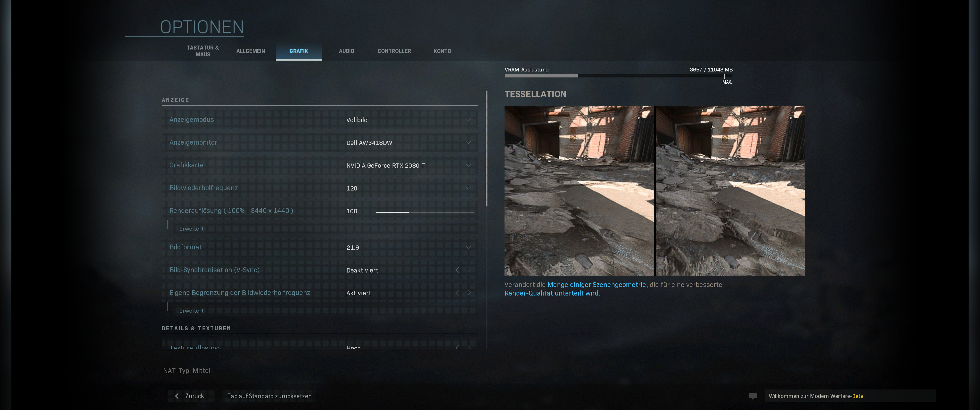
Task: Open the Tastatur & Maus tab
Action: [203, 51]
